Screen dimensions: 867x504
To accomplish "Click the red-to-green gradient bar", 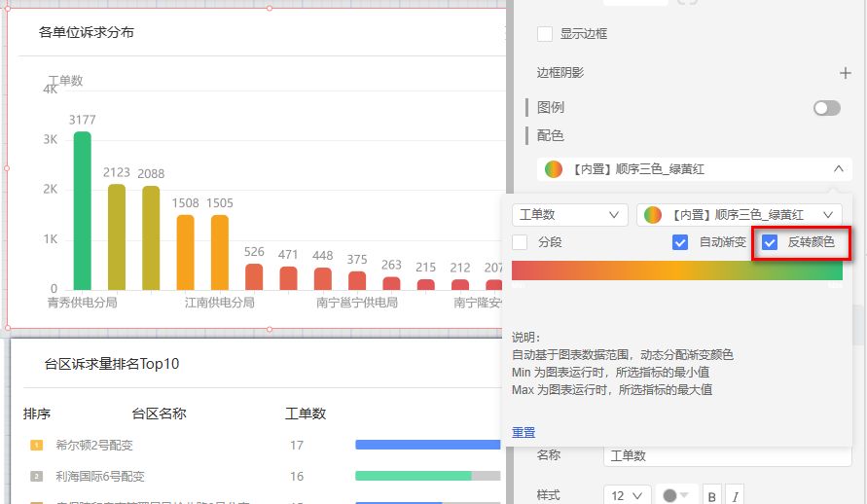I will (676, 270).
